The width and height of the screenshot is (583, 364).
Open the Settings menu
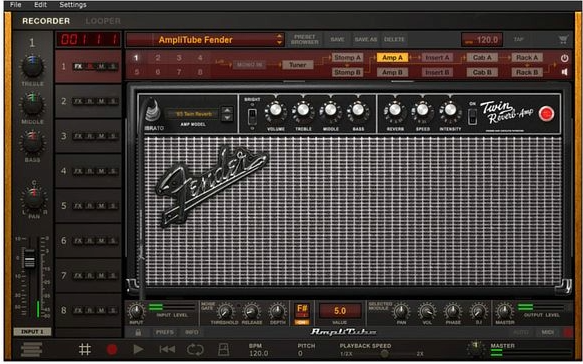(x=73, y=5)
